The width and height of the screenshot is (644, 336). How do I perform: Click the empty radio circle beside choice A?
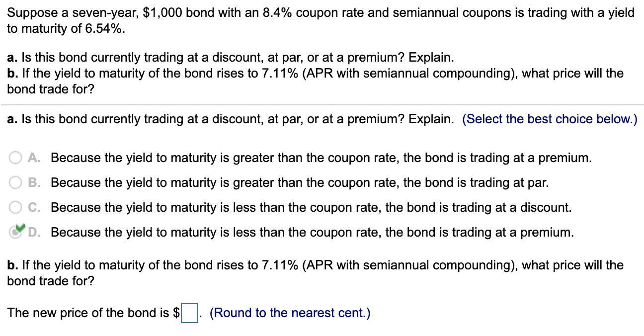[14, 158]
